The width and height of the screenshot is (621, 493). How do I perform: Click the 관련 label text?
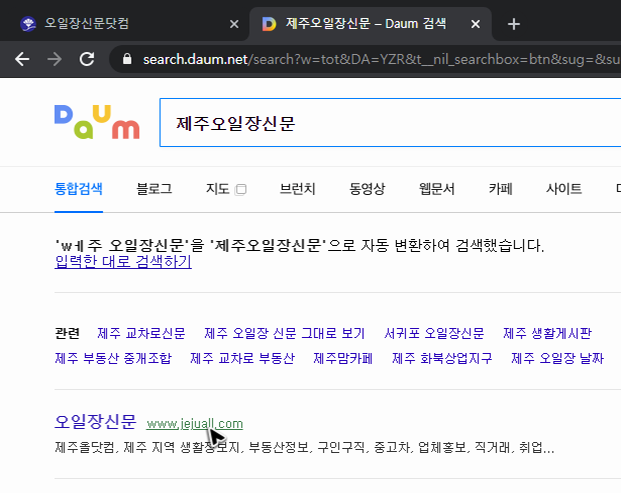tap(67, 333)
